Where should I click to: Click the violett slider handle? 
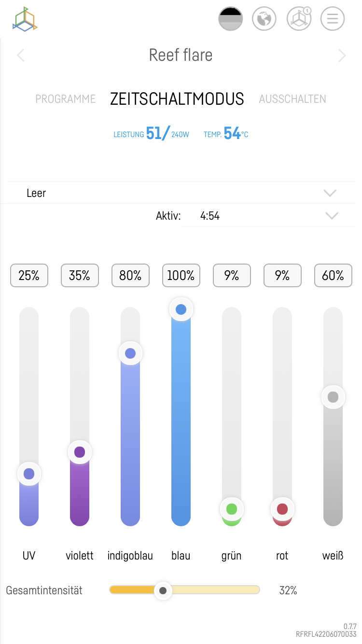80,452
